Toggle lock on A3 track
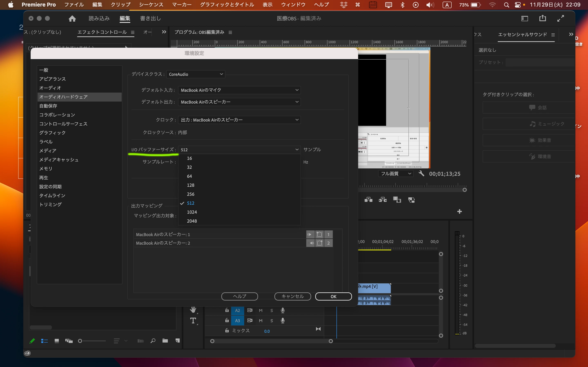The image size is (588, 367). pos(227,320)
